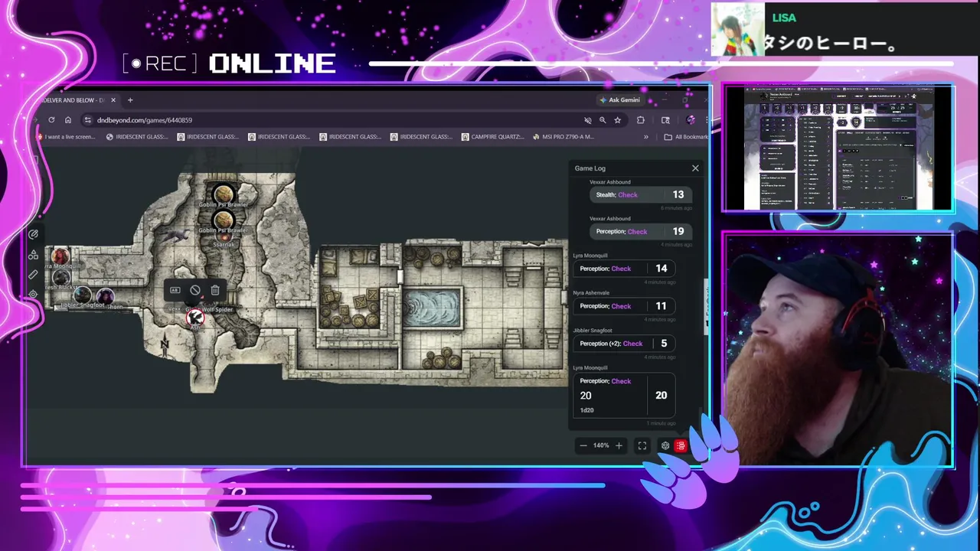Click Vexxar Ashbound Stealth Check link
Screen dimensions: 980x551
(x=627, y=194)
